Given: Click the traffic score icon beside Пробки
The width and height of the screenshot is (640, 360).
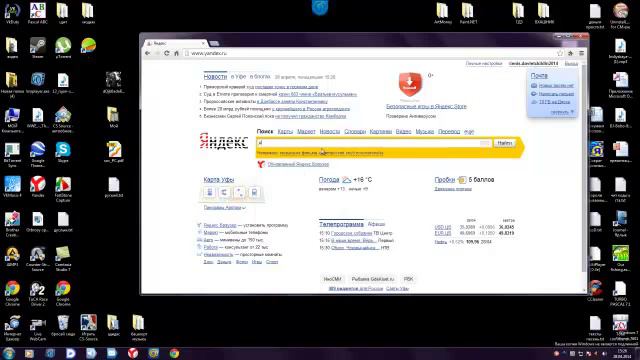Looking at the screenshot, I should tap(462, 180).
